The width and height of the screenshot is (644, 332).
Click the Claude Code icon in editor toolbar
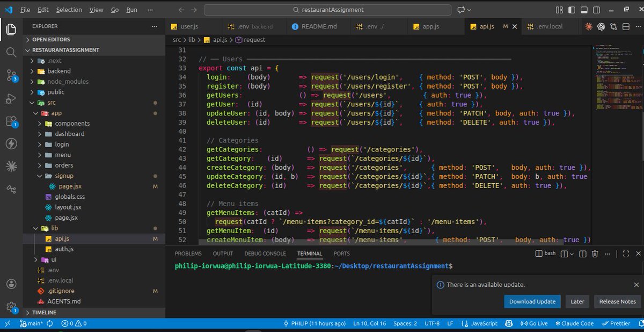click(589, 26)
